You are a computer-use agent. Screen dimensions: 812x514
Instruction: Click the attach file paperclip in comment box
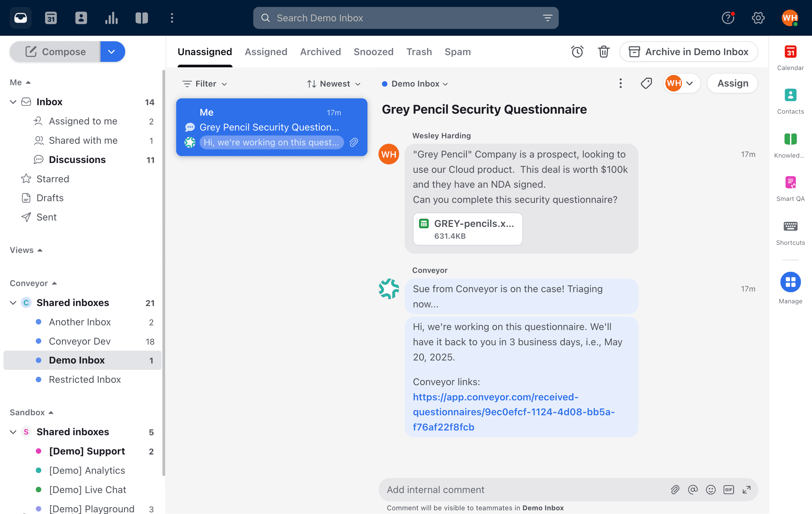675,490
